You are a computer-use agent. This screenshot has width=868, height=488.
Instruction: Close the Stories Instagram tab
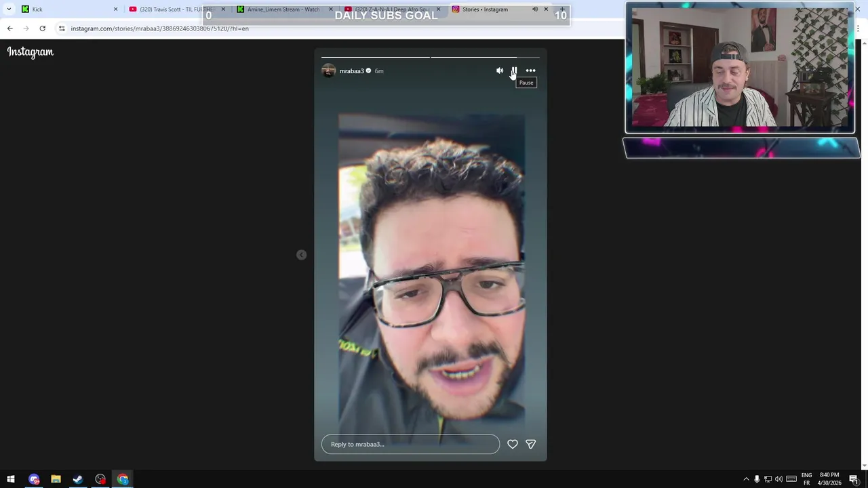tap(546, 9)
